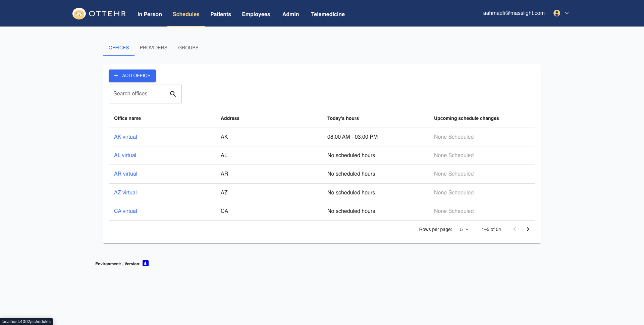Click the CA address cell
The height and width of the screenshot is (325, 644).
(224, 211)
